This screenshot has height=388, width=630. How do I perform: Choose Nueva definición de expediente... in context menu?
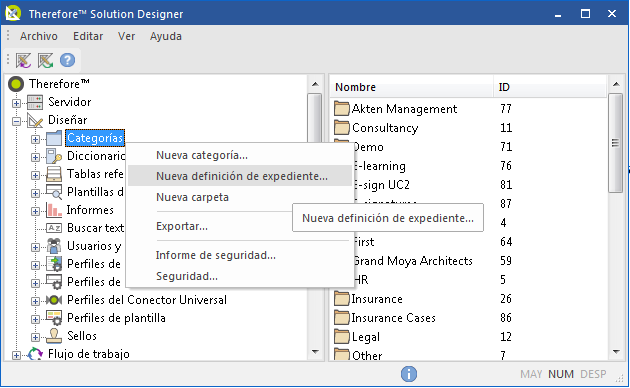(x=240, y=176)
